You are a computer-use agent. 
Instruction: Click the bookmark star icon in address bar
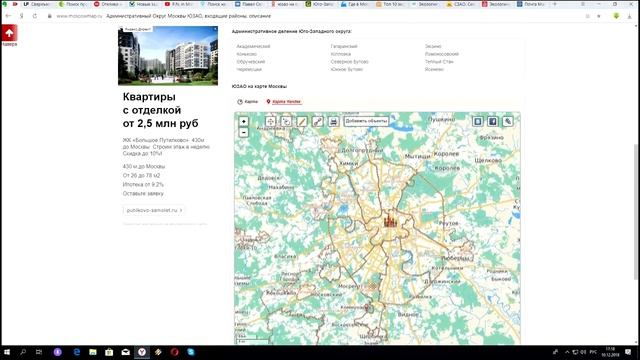tap(599, 16)
